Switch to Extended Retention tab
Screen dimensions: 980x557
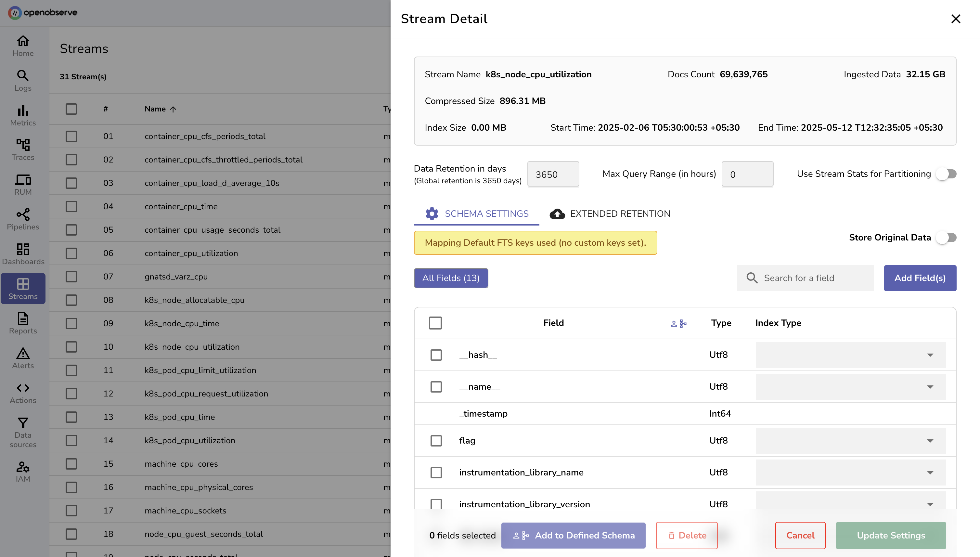click(610, 214)
